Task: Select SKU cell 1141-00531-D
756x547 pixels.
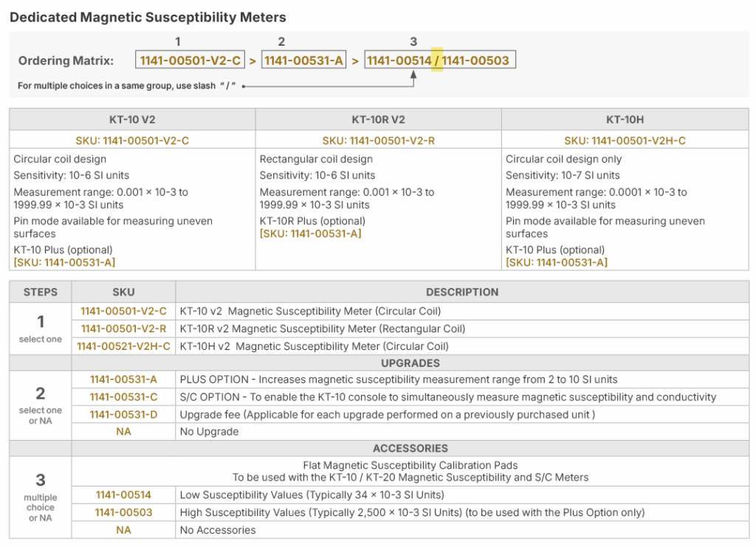Action: click(123, 414)
